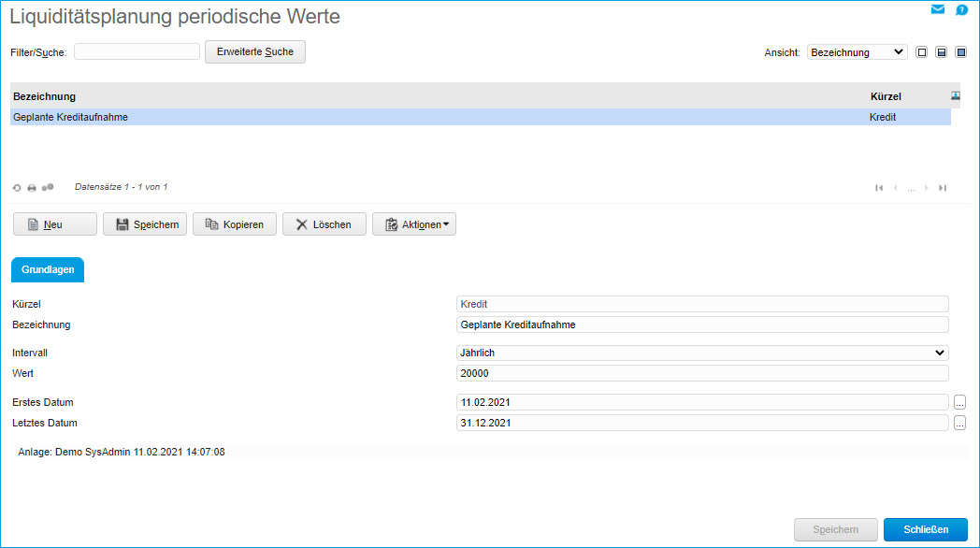Switch to the Grundlagen tab

point(47,269)
